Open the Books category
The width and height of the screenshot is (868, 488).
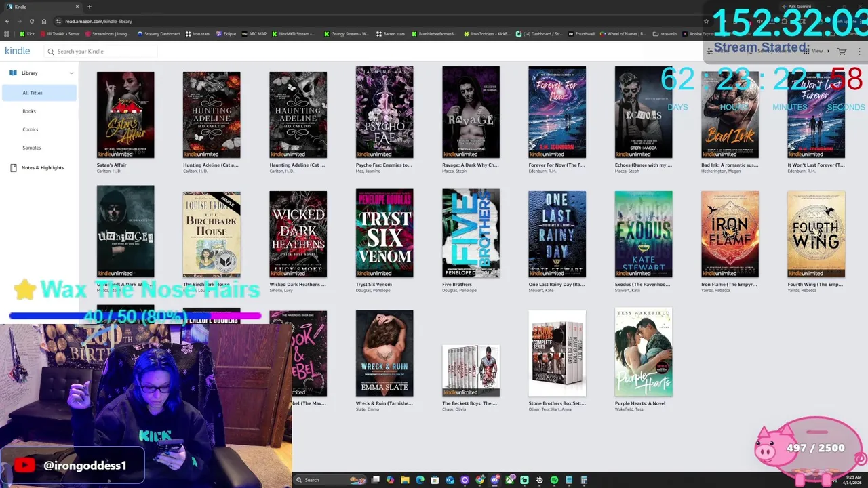(29, 111)
